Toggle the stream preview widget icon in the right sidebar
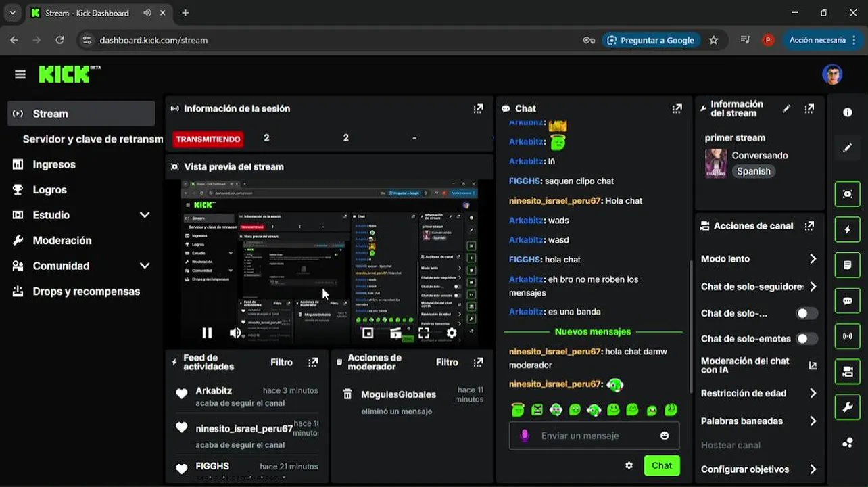This screenshot has height=487, width=868. 848,194
